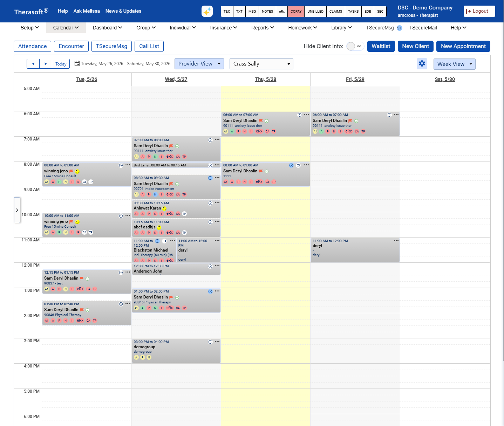Image resolution: width=504 pixels, height=426 pixels.
Task: Expand the Homework menu
Action: click(x=302, y=28)
